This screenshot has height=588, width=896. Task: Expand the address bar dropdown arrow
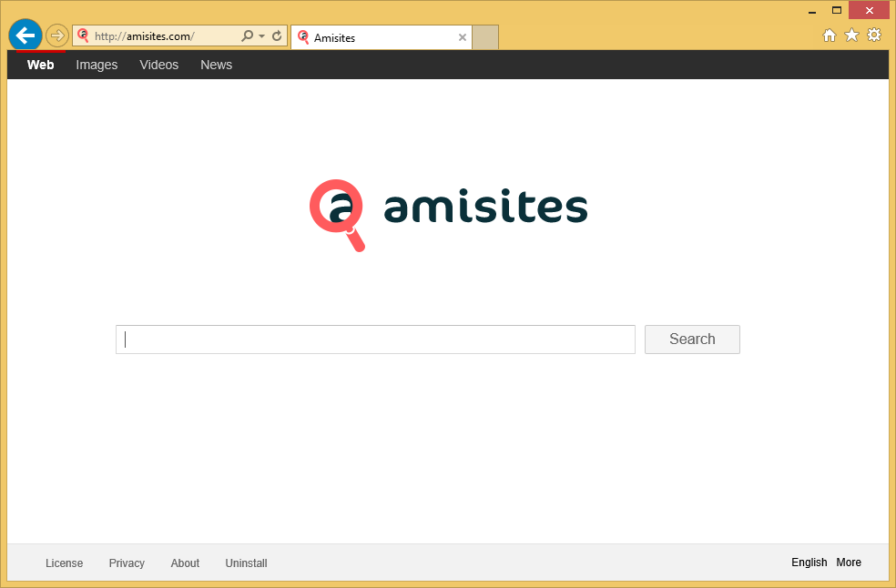pyautogui.click(x=262, y=36)
